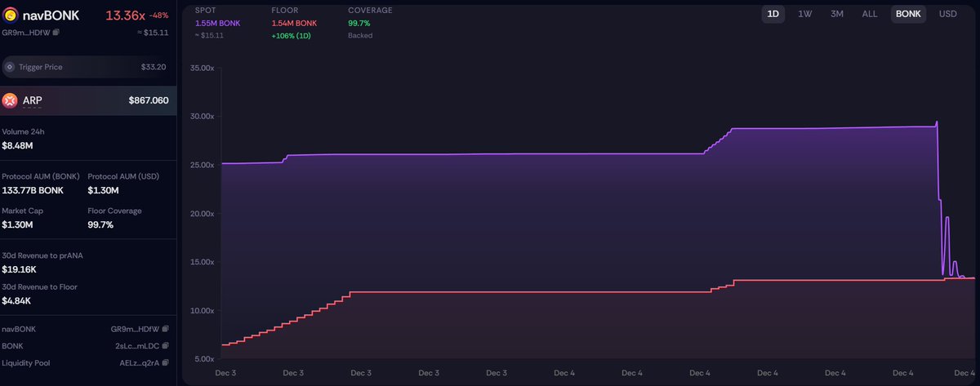
Task: Display chart values in USD
Action: pyautogui.click(x=948, y=14)
